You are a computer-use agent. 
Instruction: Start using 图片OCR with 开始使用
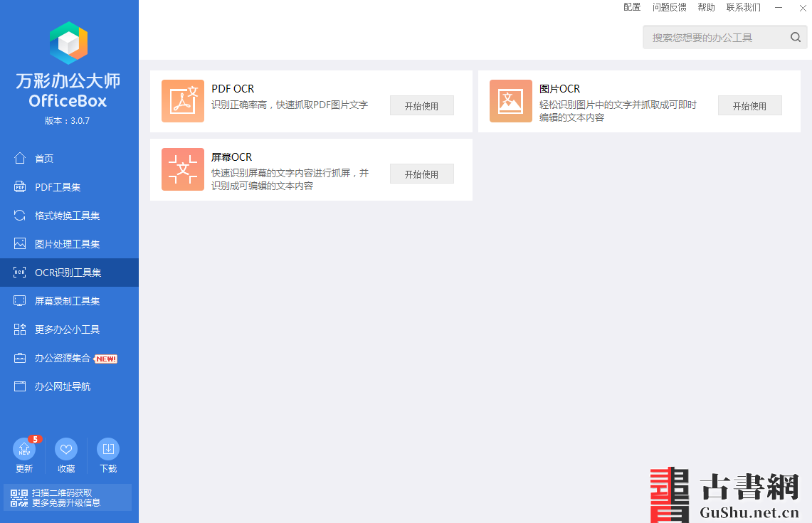pos(749,105)
